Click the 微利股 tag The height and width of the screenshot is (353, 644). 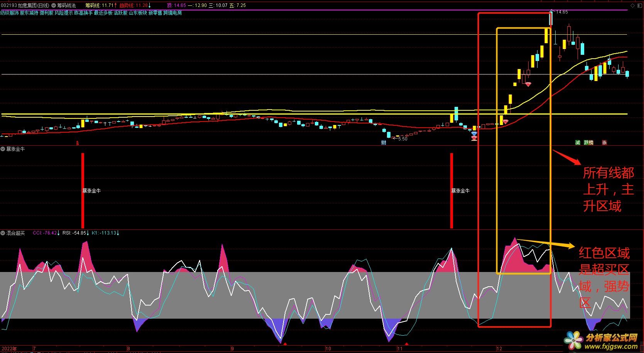(x=46, y=13)
